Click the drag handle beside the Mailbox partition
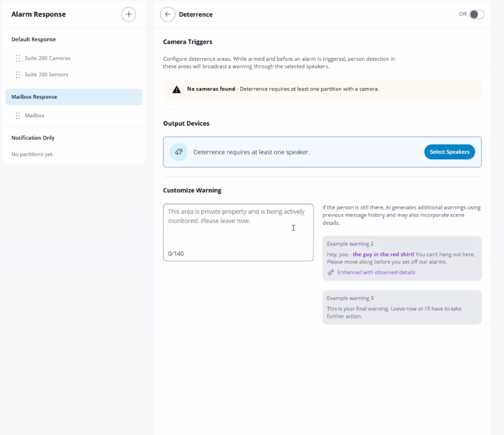504x435 pixels. (18, 116)
